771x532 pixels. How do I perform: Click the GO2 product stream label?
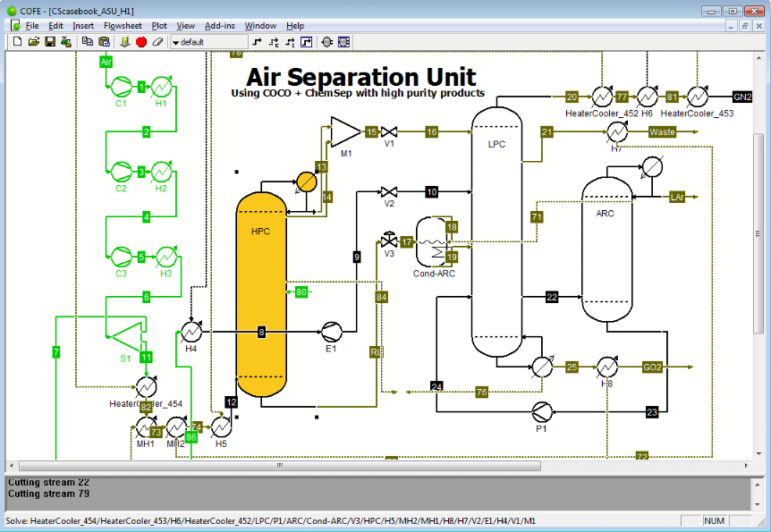652,367
